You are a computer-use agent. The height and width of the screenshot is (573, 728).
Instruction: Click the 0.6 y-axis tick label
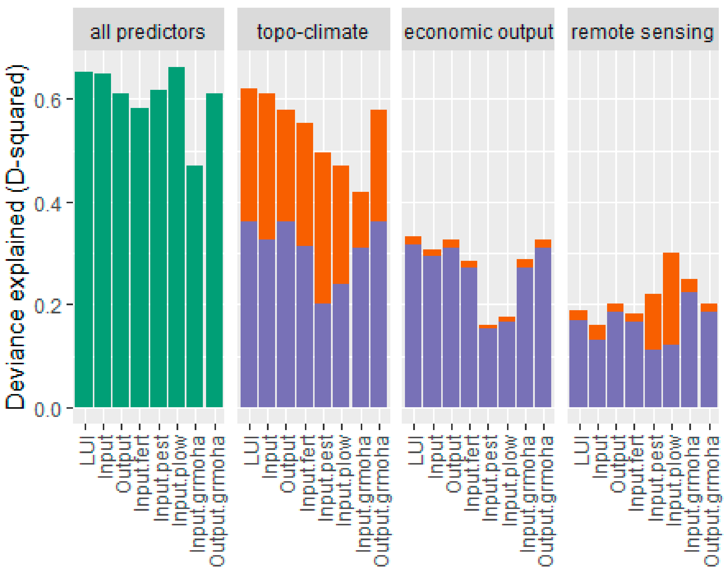point(48,100)
